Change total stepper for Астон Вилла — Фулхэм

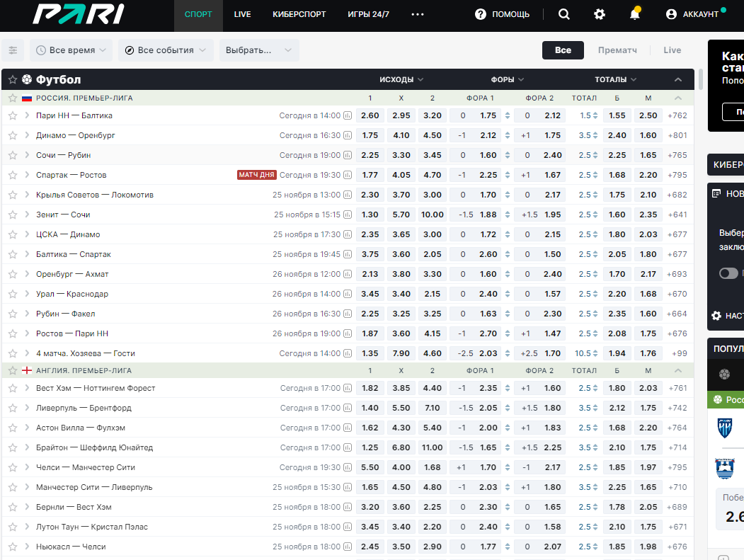595,428
